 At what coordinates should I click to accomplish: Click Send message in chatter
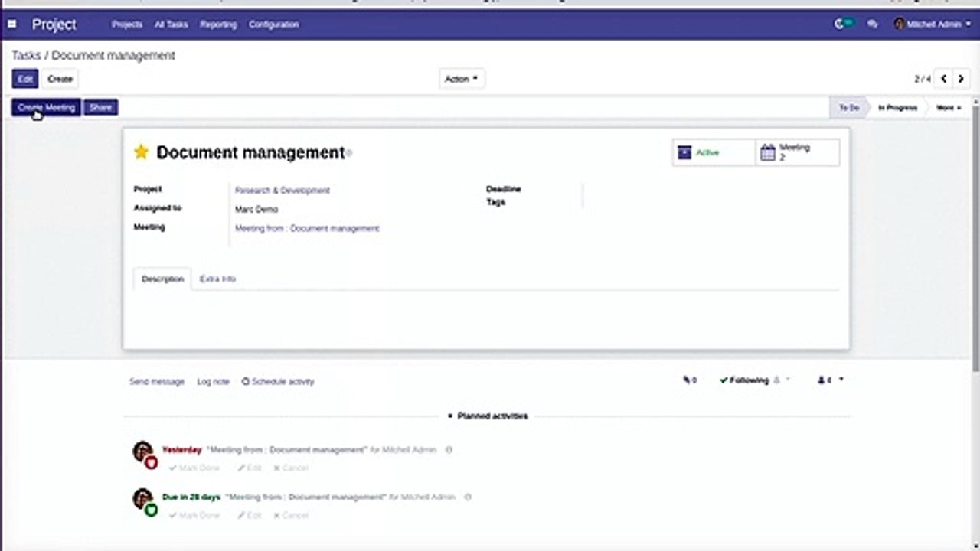tap(157, 381)
